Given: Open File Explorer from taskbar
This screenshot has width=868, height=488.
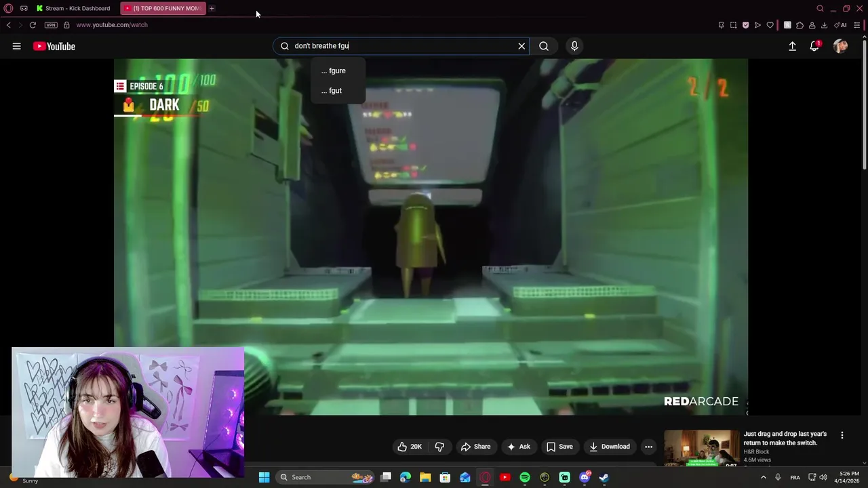Looking at the screenshot, I should click(425, 477).
